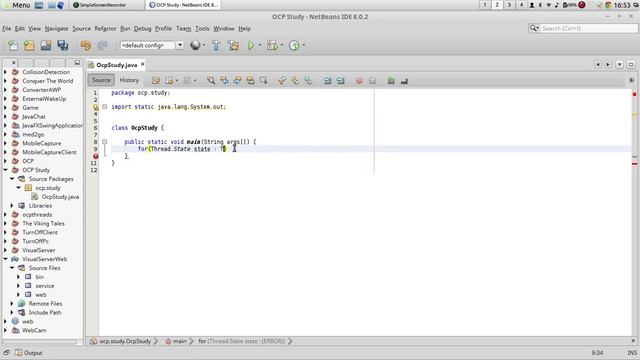Screen dimensions: 640x360
Task: Click the red error mark on line 10
Action: pyautogui.click(x=96, y=156)
